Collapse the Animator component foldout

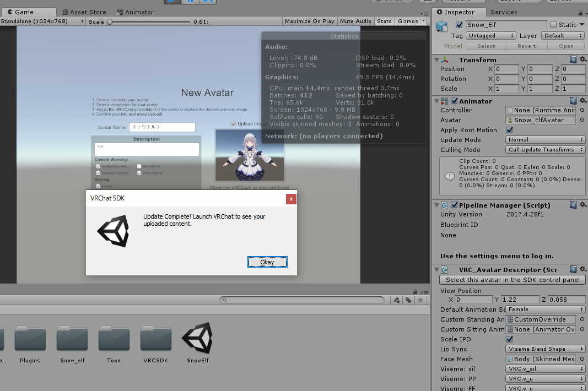[x=436, y=101]
